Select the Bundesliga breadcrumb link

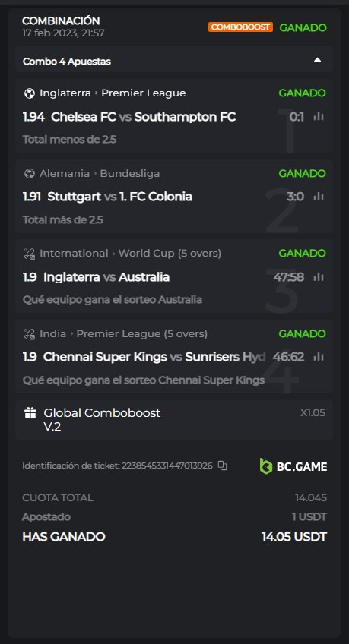pos(130,174)
